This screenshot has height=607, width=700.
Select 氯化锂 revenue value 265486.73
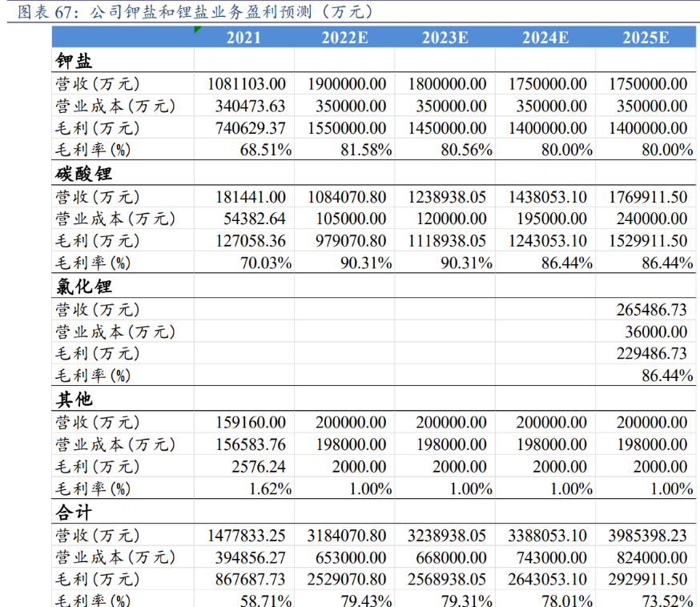tap(651, 310)
